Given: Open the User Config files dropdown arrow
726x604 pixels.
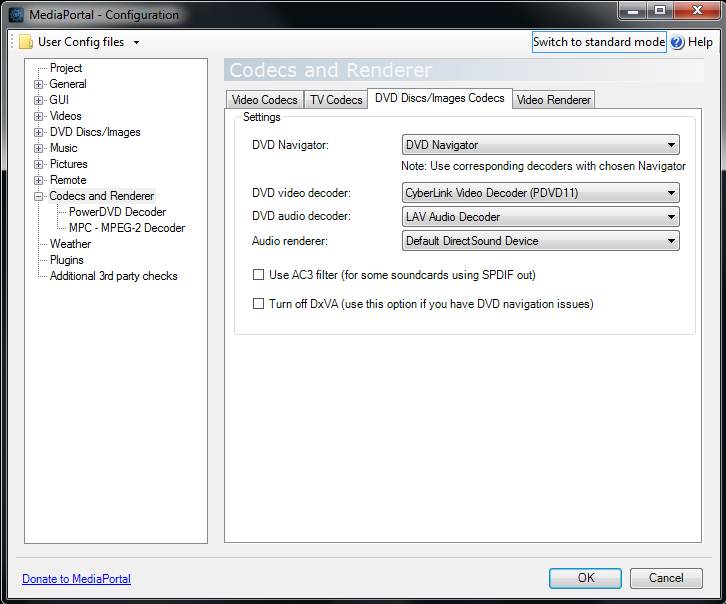Looking at the screenshot, I should point(136,43).
